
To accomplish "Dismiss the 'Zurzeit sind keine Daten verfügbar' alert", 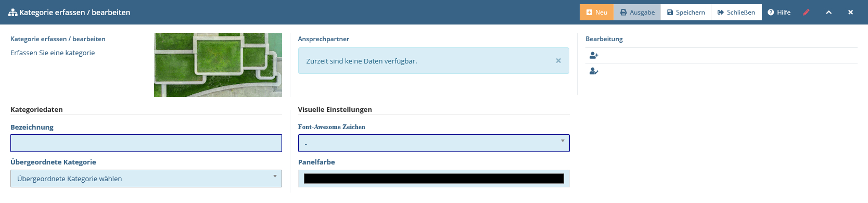I will point(558,61).
